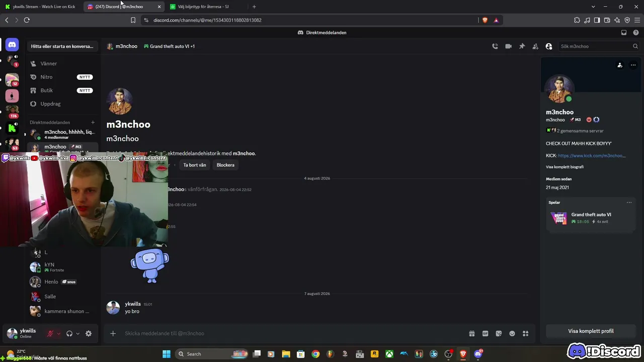Open the browser main menu
The image size is (644, 362).
(637, 20)
